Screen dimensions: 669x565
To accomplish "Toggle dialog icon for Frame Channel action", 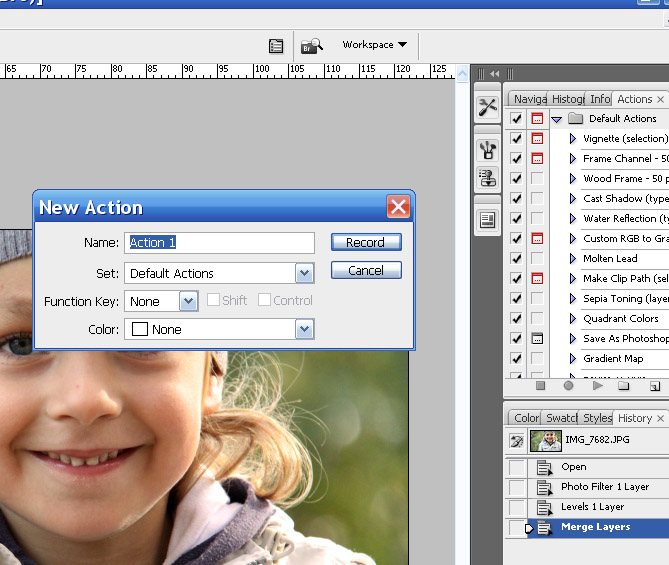I will click(537, 158).
